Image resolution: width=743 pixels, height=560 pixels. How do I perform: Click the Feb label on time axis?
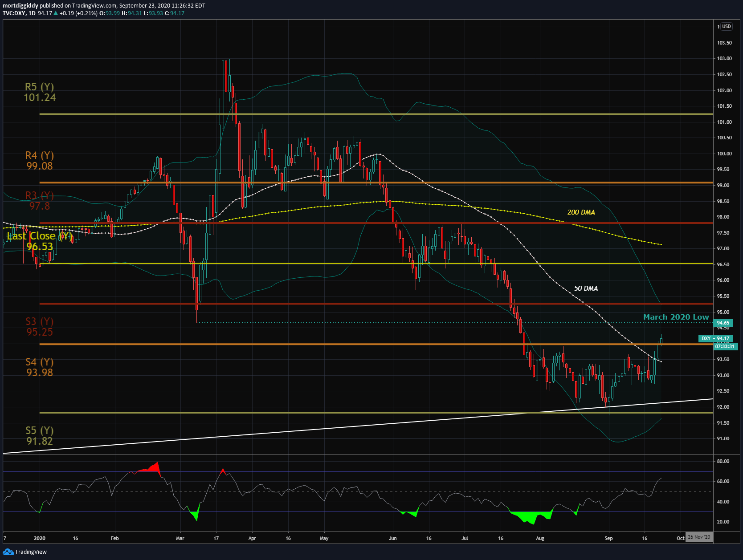[x=115, y=538]
